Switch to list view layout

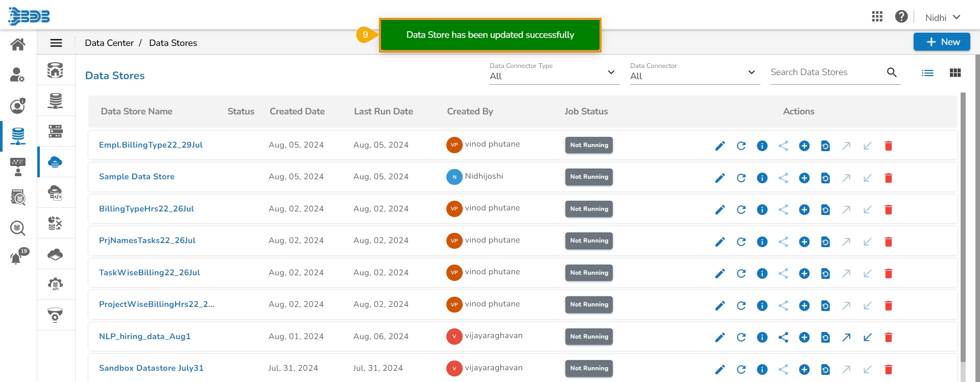pos(927,73)
